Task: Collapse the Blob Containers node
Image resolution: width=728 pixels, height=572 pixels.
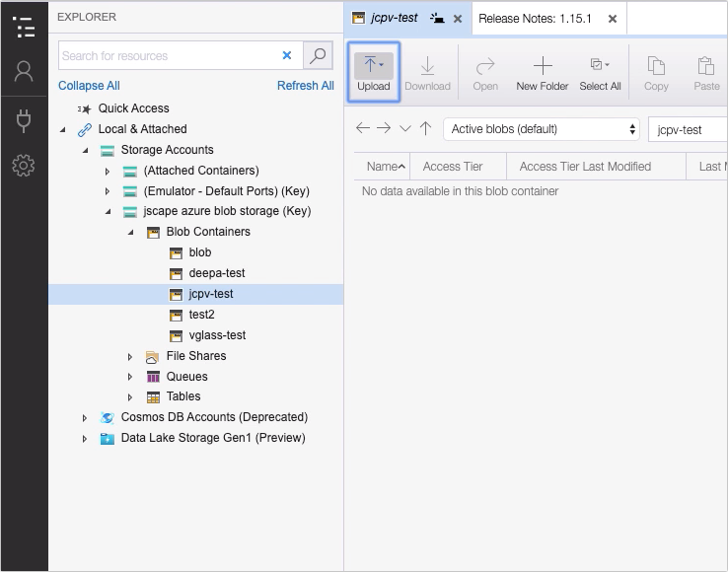Action: pyautogui.click(x=130, y=232)
